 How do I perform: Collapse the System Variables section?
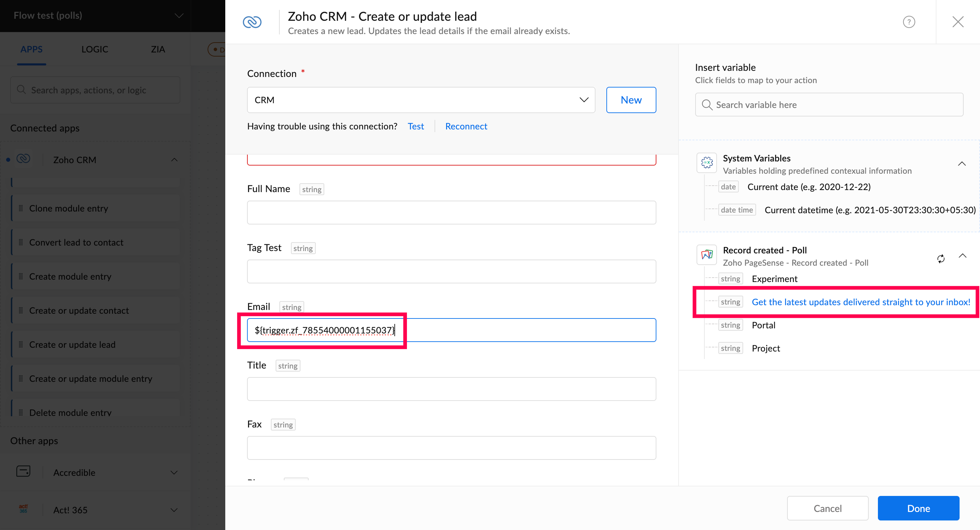[961, 164]
